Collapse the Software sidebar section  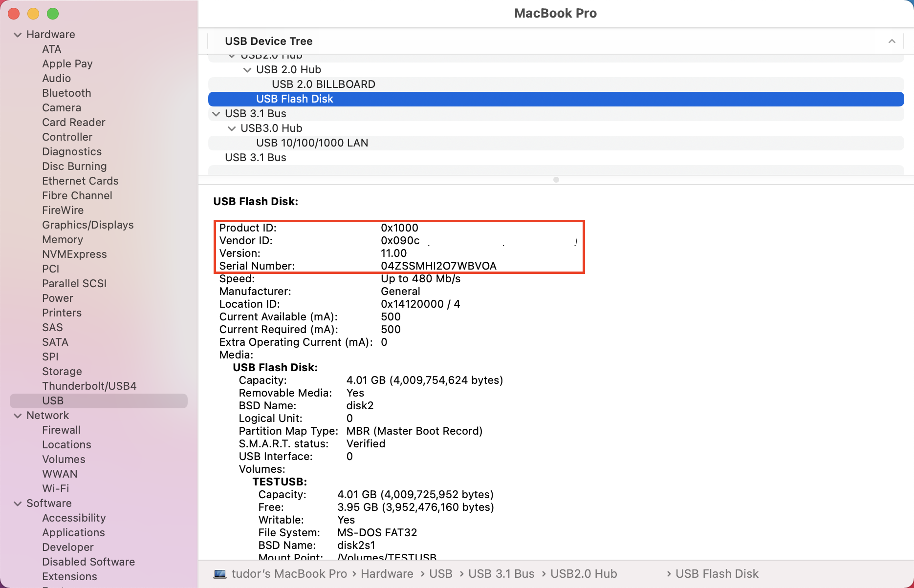pos(18,504)
